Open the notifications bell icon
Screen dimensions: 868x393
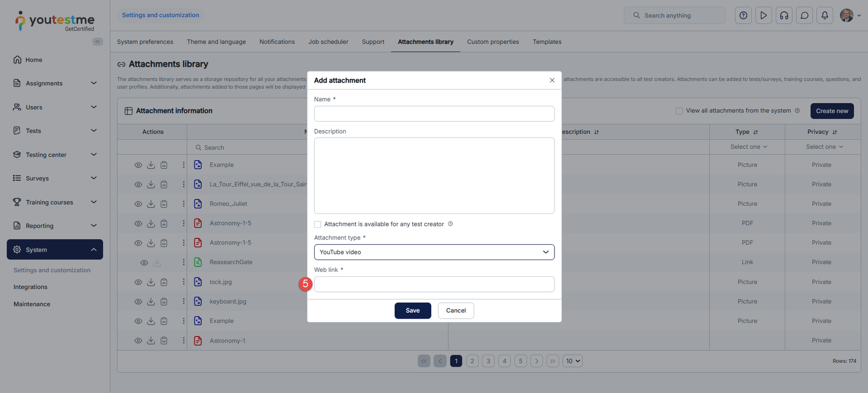825,15
